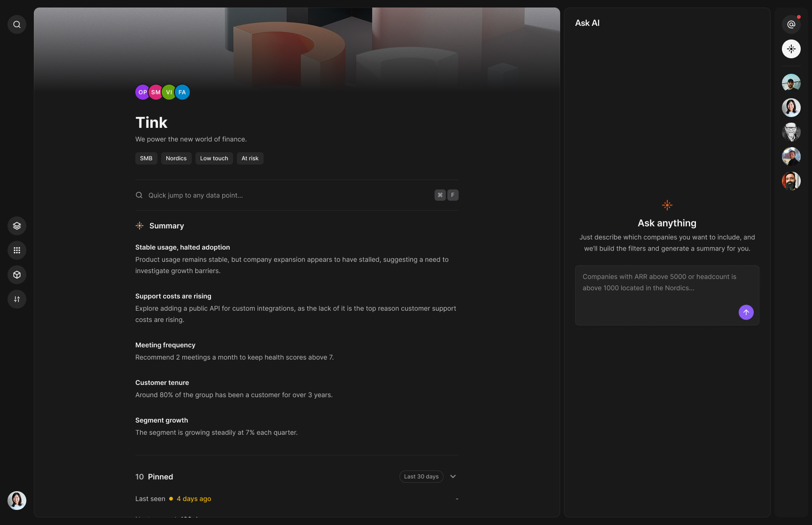This screenshot has width=812, height=525.
Task: Toggle the Ask AI sparkle button
Action: pyautogui.click(x=791, y=49)
